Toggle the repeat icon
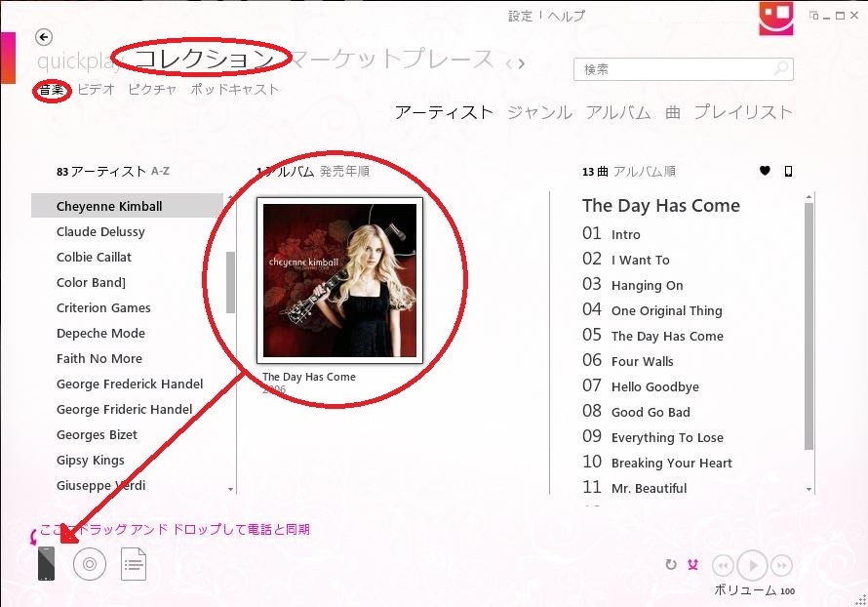Viewport: 868px width, 607px height. pos(671,565)
